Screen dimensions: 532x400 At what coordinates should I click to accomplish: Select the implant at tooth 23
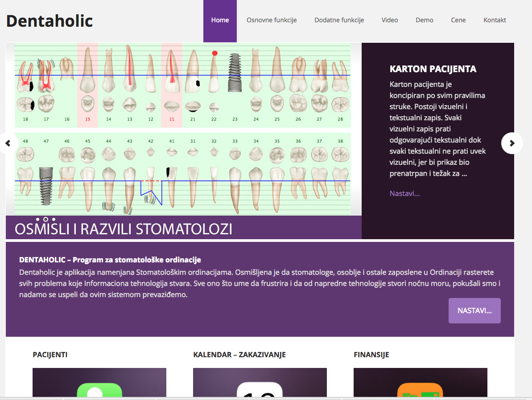click(x=235, y=73)
